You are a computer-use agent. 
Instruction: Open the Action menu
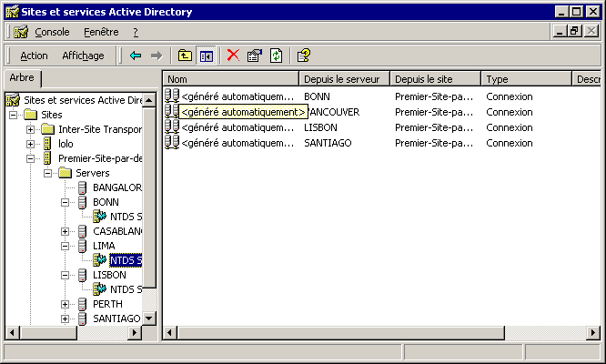[x=34, y=56]
